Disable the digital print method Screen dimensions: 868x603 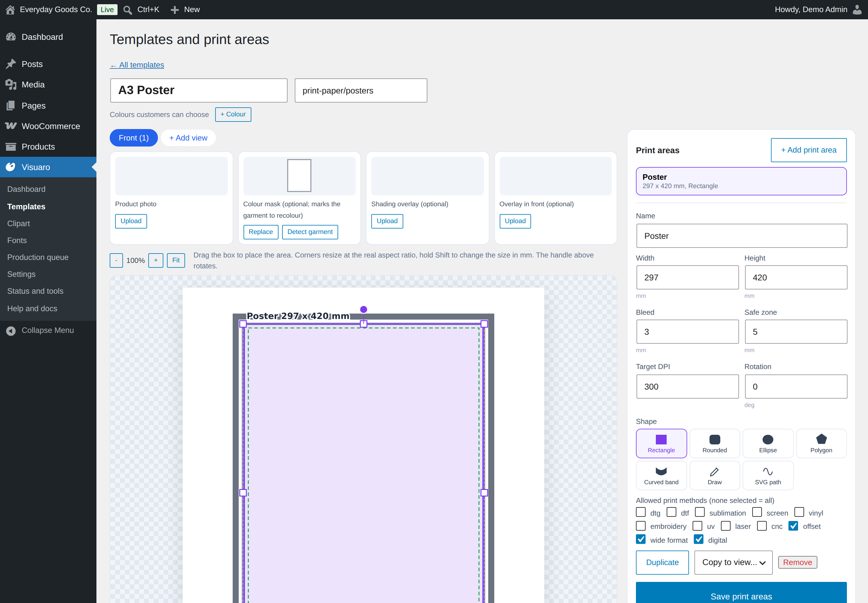698,539
